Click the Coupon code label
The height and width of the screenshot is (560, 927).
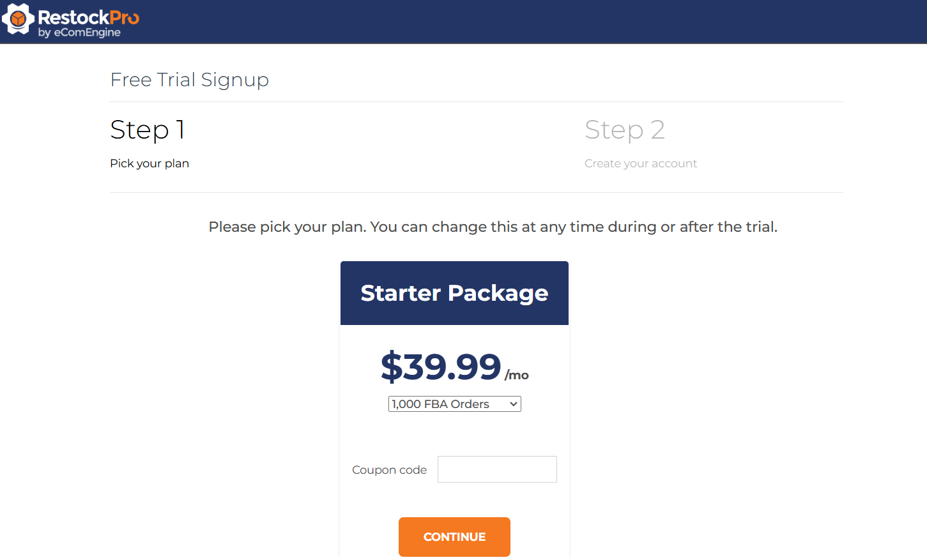coord(389,470)
